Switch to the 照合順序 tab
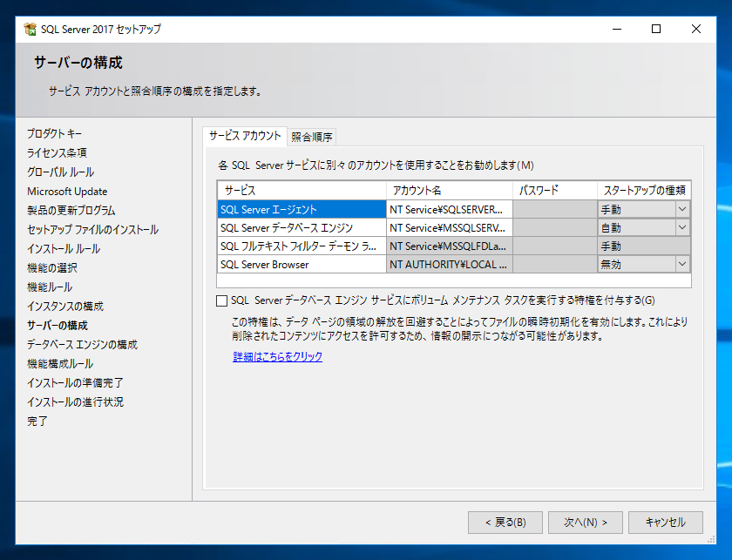This screenshot has height=560, width=732. 311,137
